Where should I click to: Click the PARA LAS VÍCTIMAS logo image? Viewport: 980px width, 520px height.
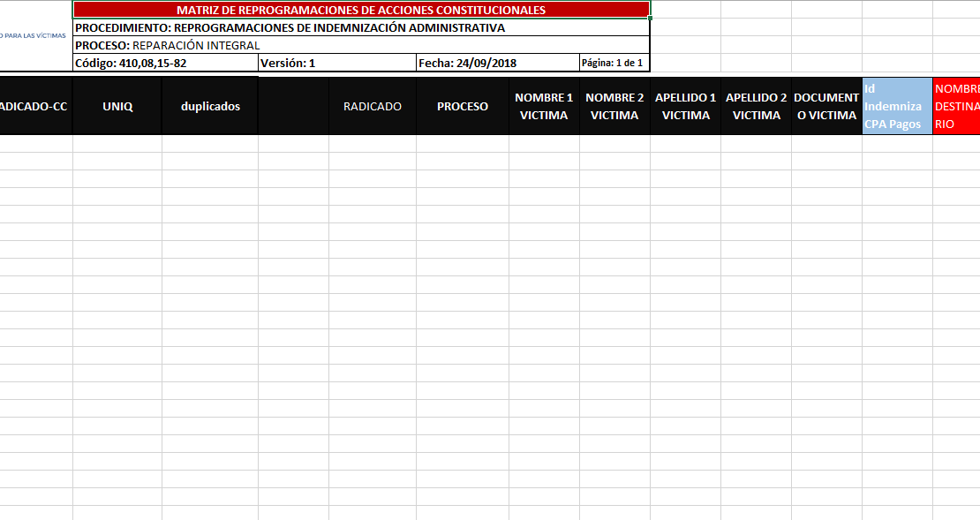point(34,35)
